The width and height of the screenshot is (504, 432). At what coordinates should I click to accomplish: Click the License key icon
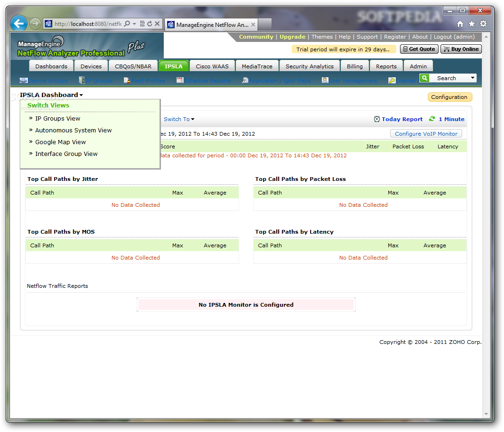click(392, 81)
